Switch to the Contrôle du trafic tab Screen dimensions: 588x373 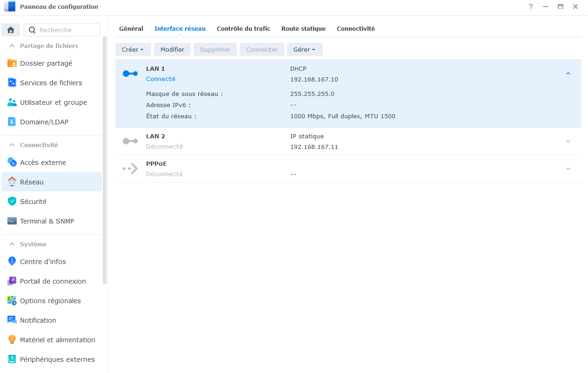pyautogui.click(x=243, y=28)
